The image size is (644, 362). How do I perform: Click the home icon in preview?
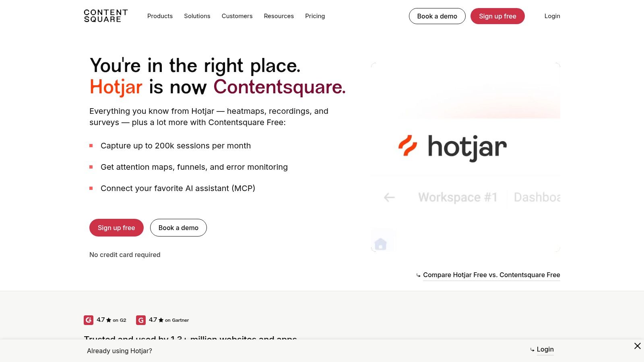[x=380, y=244]
